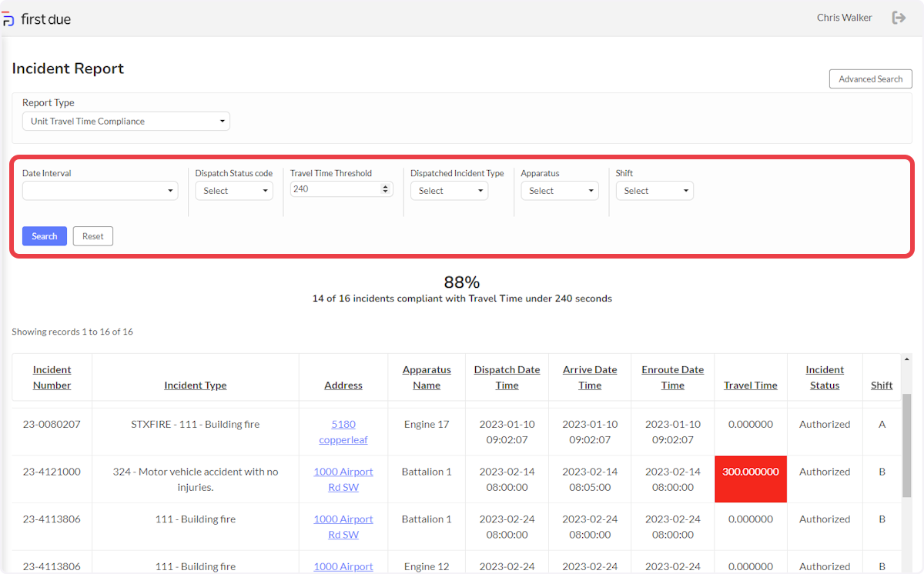Click the 88% compliance figure
924x574 pixels.
point(462,282)
